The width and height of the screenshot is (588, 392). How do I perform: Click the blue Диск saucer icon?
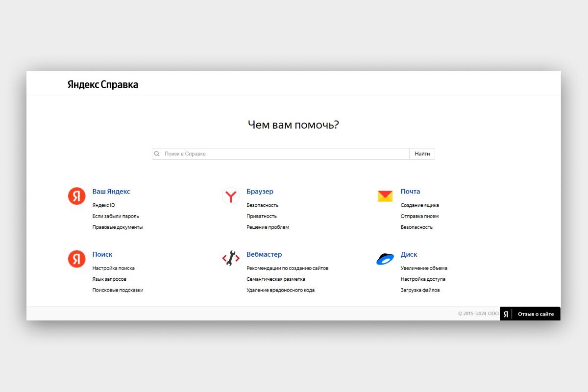click(385, 259)
